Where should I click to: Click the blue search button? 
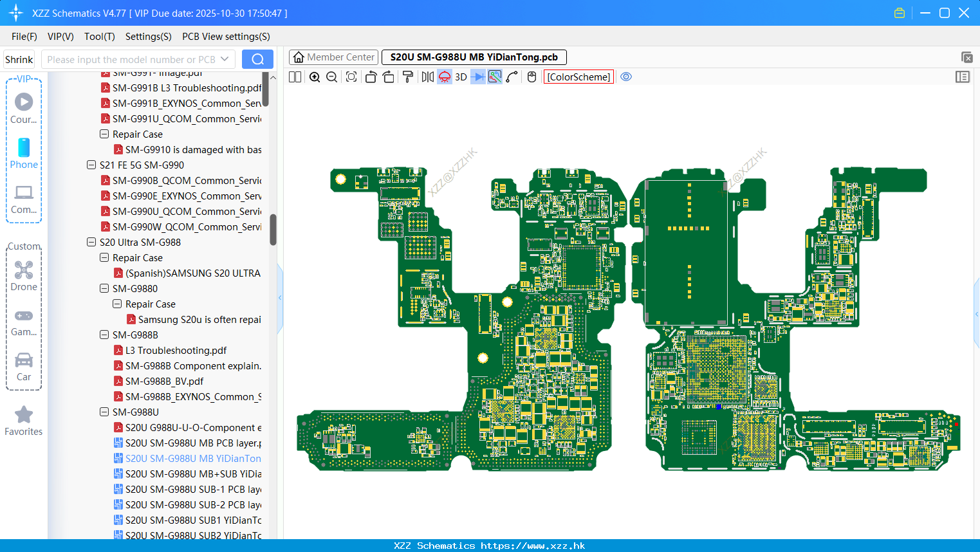coord(257,59)
